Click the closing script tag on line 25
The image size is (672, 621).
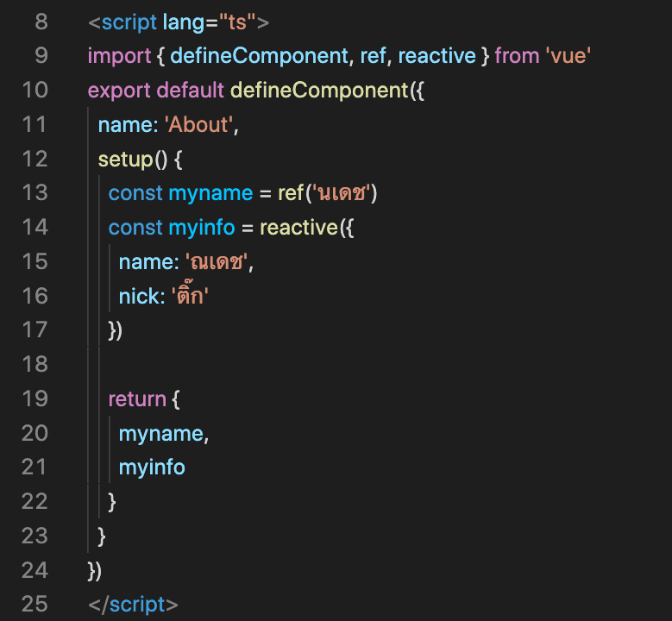tap(134, 605)
